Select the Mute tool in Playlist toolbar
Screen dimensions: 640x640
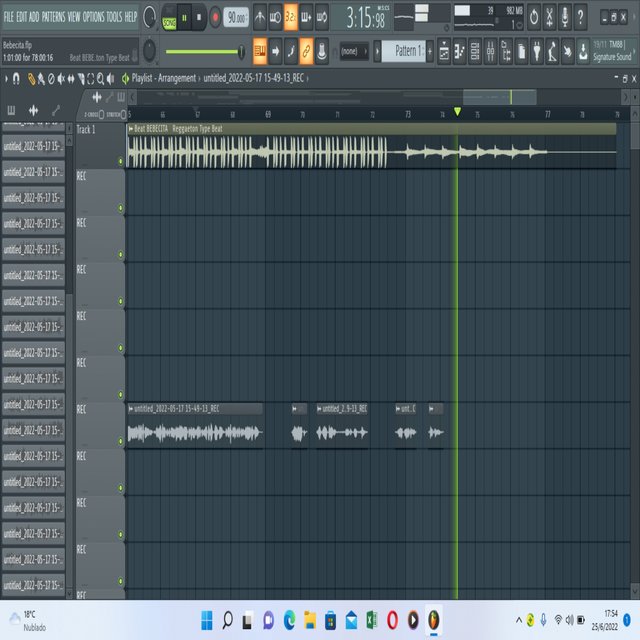[x=61, y=79]
